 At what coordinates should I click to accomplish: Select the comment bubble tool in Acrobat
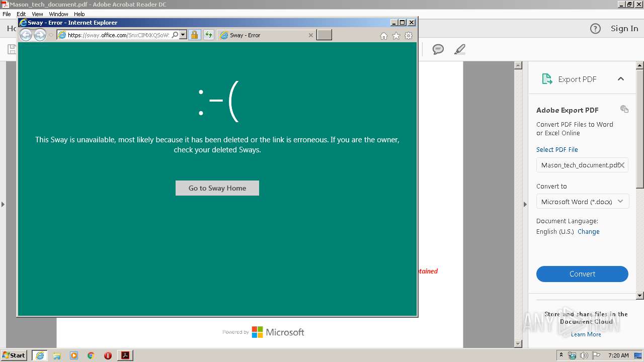(x=438, y=49)
